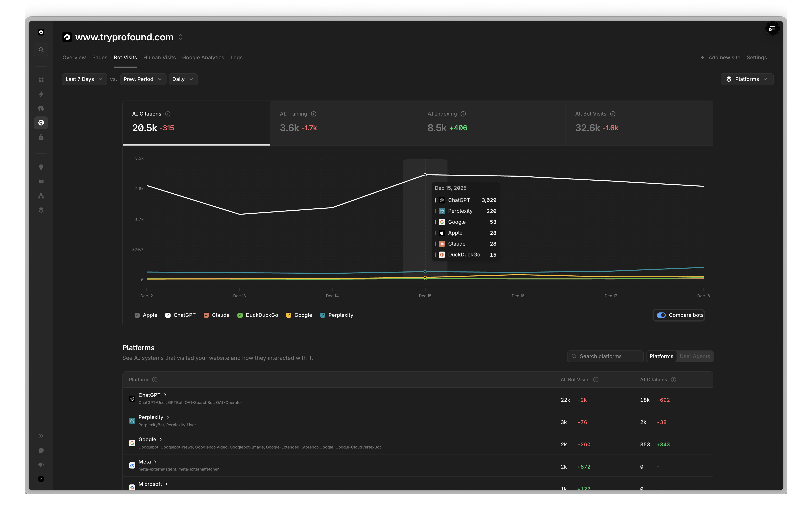Image resolution: width=812 pixels, height=527 pixels.
Task: Open the Daily granularity dropdown
Action: 183,79
